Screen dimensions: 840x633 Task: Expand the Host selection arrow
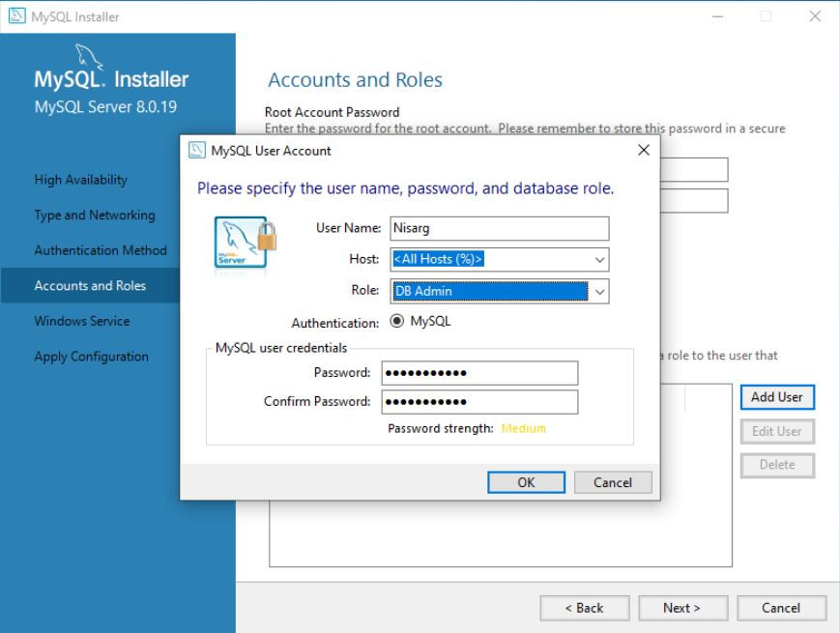point(601,259)
